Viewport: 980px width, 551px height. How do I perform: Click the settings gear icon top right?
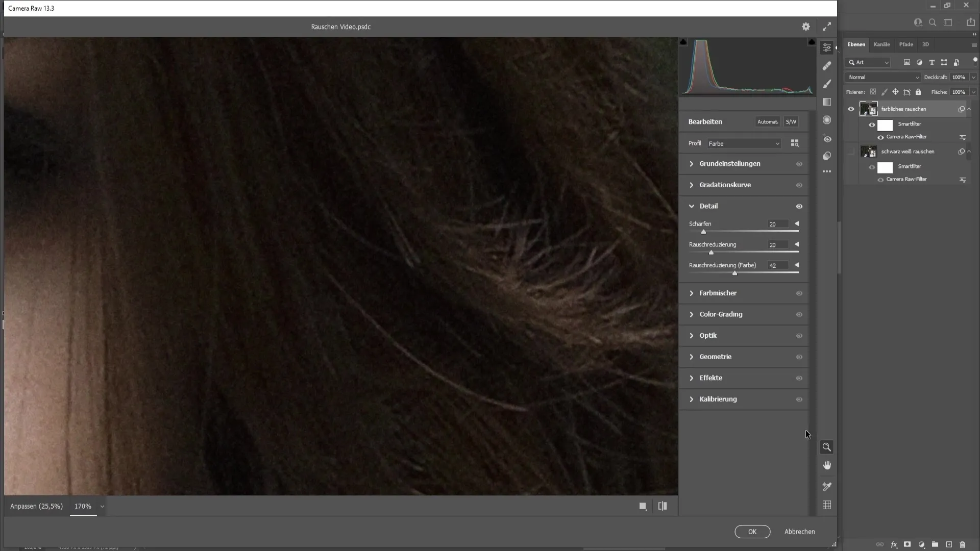[805, 26]
